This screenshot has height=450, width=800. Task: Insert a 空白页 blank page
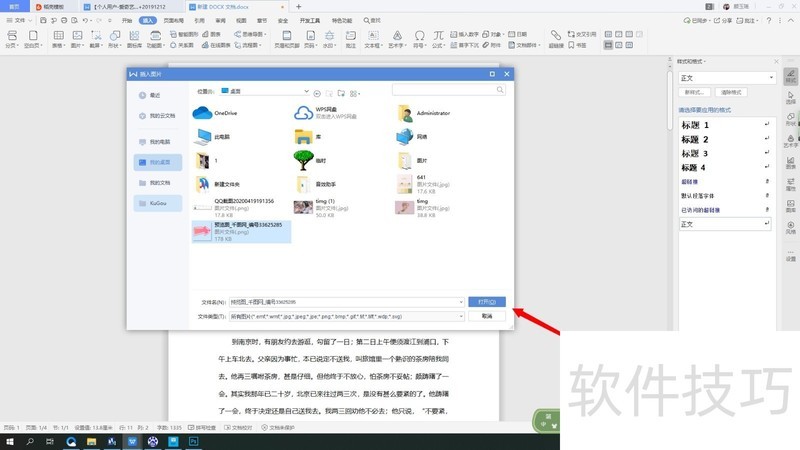[33, 39]
